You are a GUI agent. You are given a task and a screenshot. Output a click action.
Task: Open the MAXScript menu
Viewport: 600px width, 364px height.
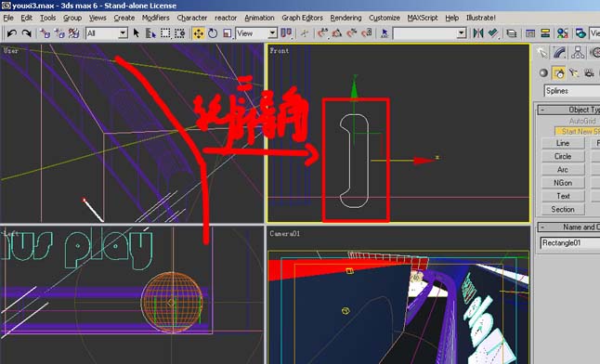423,18
